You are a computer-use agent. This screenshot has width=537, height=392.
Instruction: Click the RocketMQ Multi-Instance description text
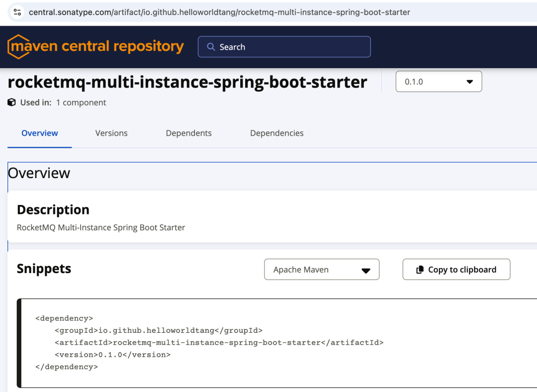[101, 228]
